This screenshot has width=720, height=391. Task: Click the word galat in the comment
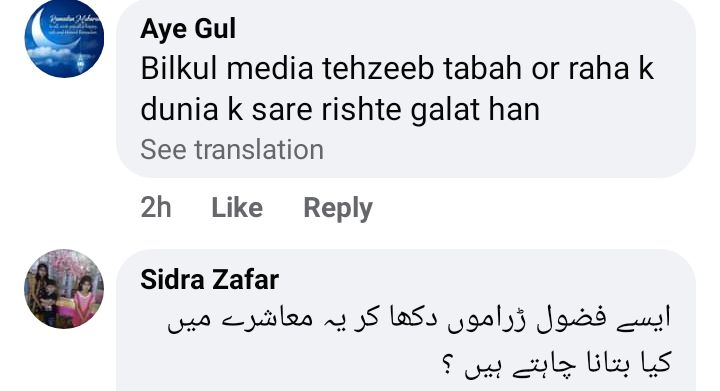(x=444, y=111)
